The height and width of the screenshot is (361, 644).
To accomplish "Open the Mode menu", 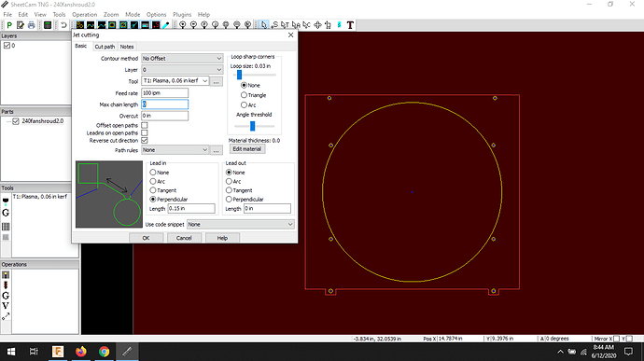I will (133, 14).
